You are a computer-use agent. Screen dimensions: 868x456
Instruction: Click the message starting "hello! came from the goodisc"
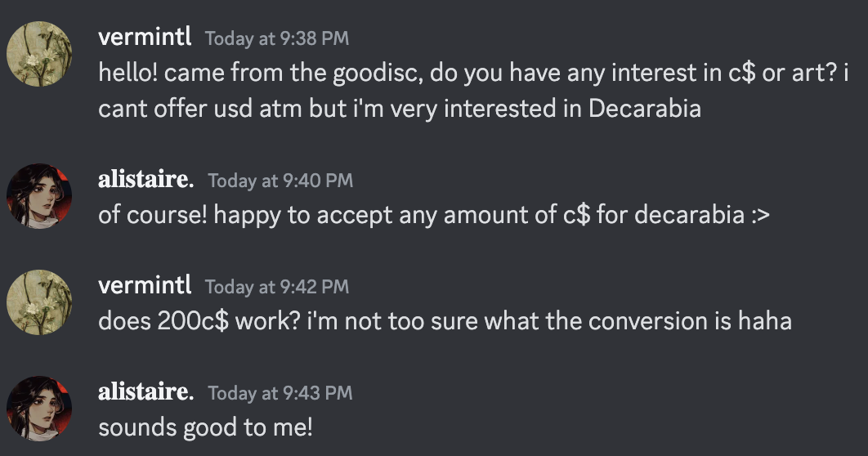click(472, 73)
